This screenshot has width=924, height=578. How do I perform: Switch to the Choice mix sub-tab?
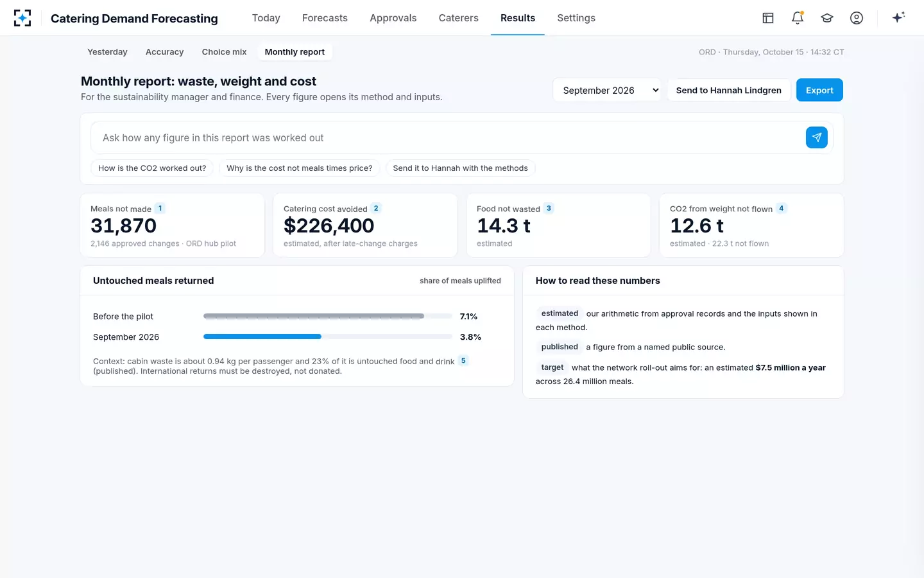[224, 52]
